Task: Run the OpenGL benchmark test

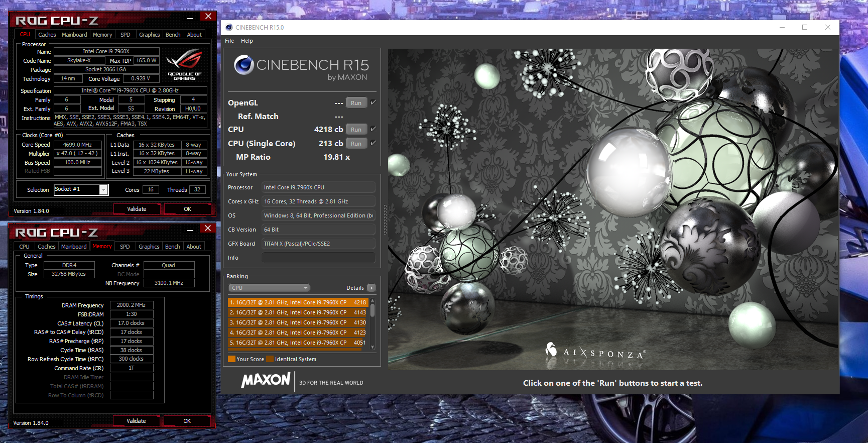Action: click(356, 103)
